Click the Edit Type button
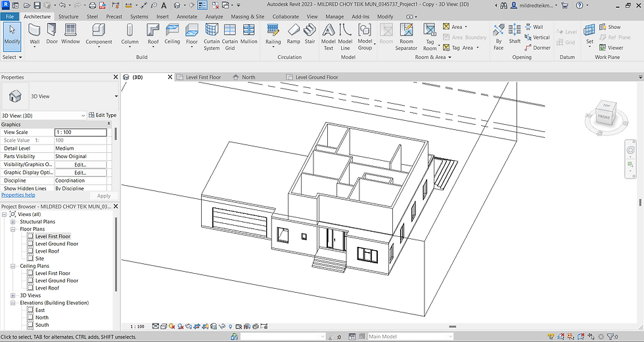 point(103,116)
